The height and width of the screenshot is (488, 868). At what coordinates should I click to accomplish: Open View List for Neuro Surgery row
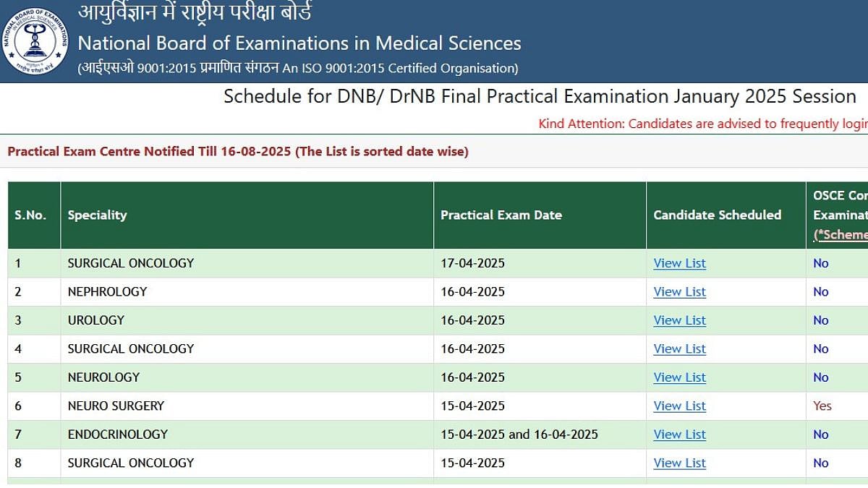tap(679, 406)
